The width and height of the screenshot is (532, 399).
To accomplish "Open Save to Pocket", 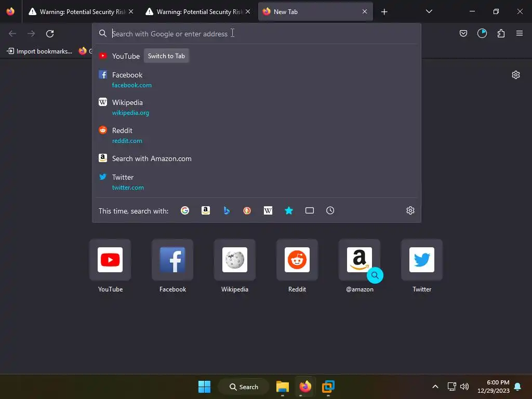I will [463, 33].
